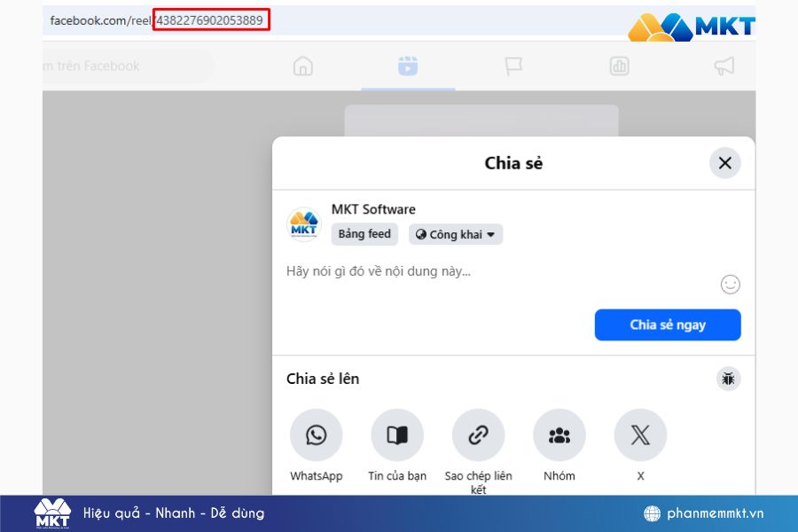Viewport: 798px width, 532px height.
Task: Open the Facebook Home feed icon
Action: point(303,66)
